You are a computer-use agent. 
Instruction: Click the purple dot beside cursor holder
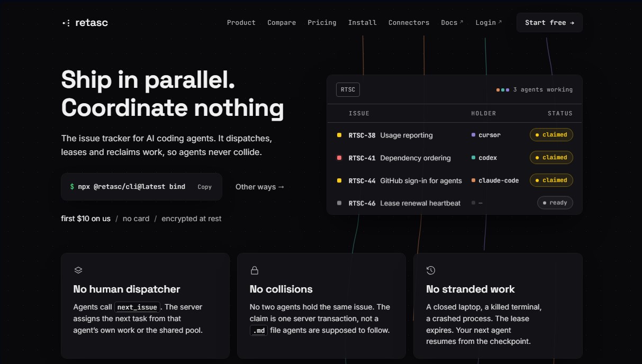[x=473, y=135]
